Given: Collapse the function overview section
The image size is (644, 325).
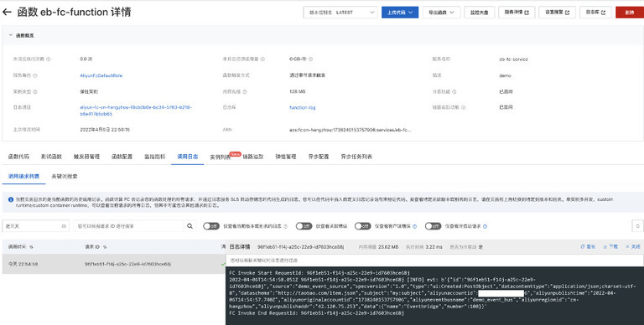Looking at the screenshot, I should (11, 35).
